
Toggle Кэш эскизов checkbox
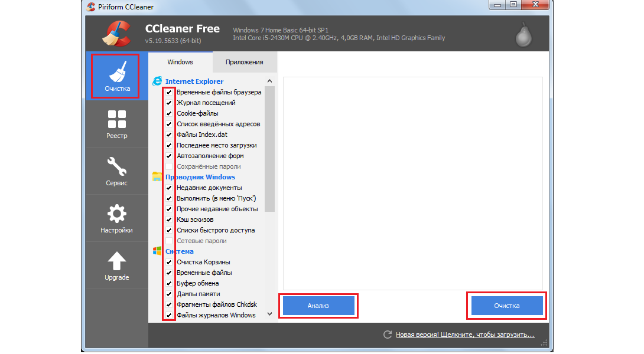click(x=169, y=220)
